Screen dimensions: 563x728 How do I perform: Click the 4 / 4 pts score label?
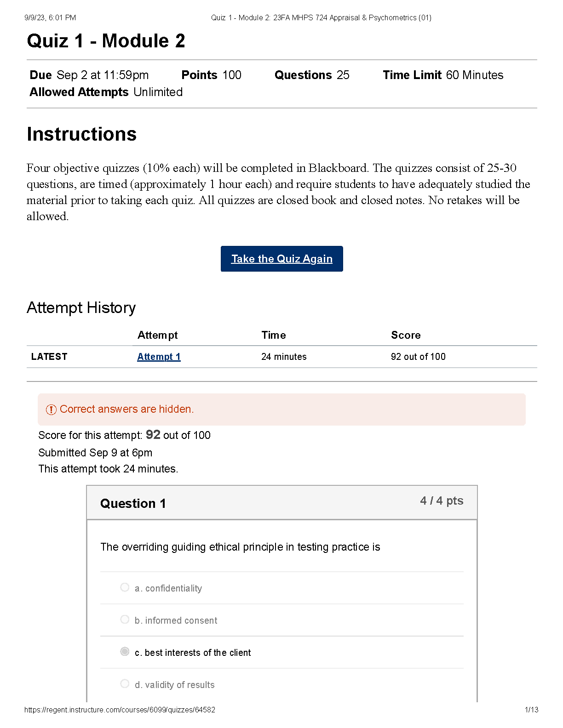click(442, 501)
